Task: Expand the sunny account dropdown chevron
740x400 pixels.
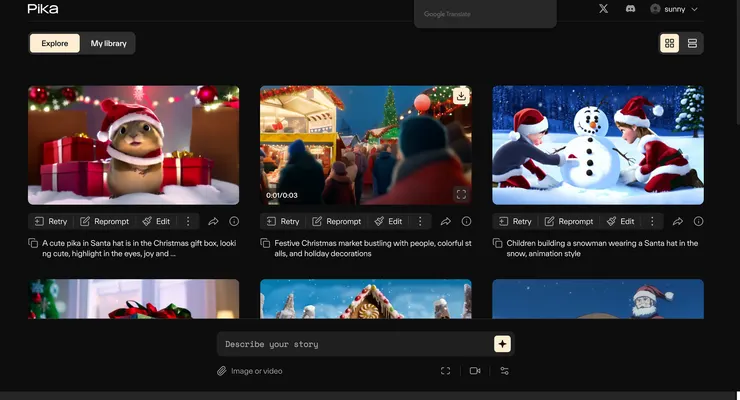Action: (x=694, y=9)
